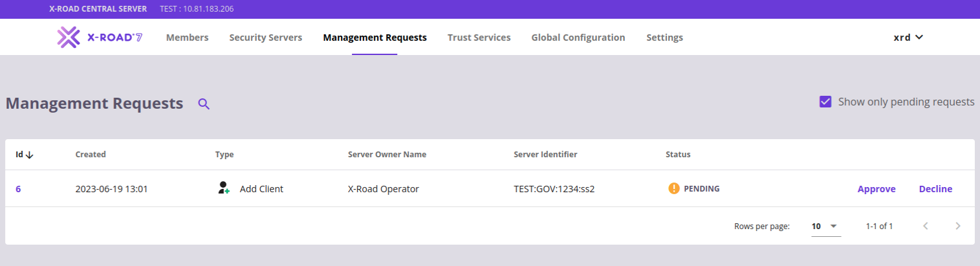Click the Type column header
The width and height of the screenshot is (980, 266).
[224, 155]
